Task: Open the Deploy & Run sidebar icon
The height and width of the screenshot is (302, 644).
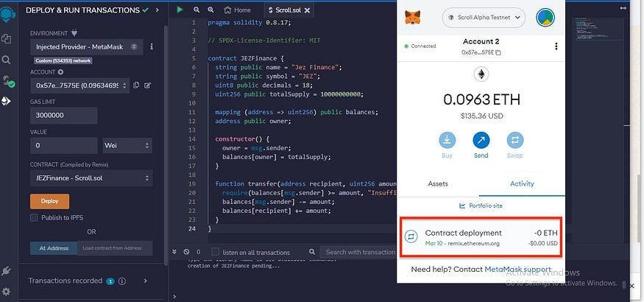Action: [x=6, y=101]
